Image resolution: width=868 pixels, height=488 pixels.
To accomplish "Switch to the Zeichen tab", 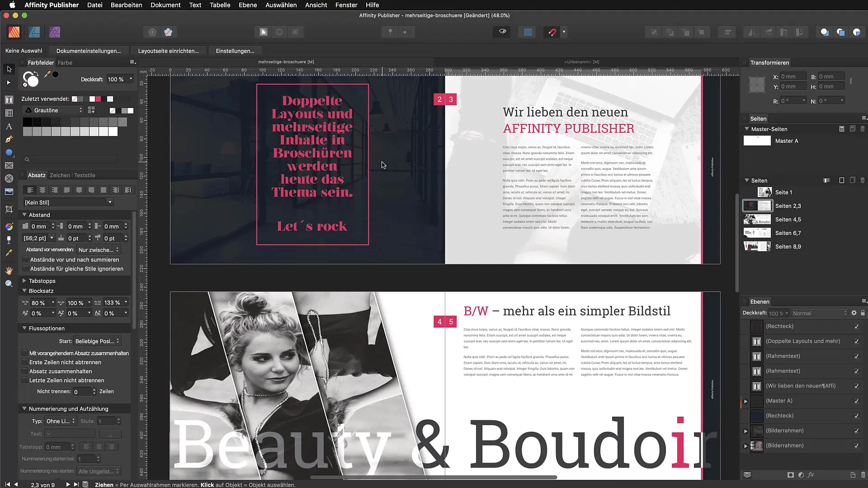I will tap(60, 175).
